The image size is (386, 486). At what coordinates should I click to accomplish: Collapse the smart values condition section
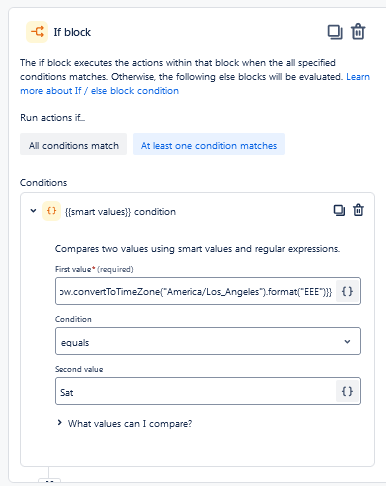click(33, 211)
